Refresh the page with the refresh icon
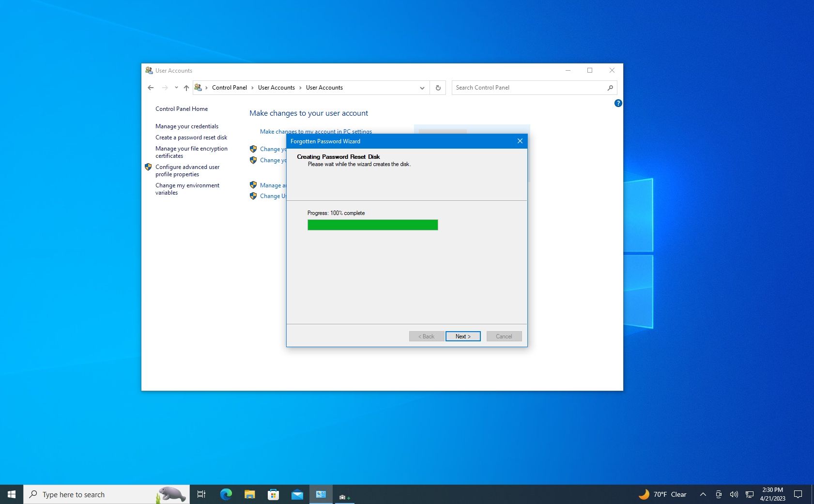Screen dimensions: 814x504 437,88
